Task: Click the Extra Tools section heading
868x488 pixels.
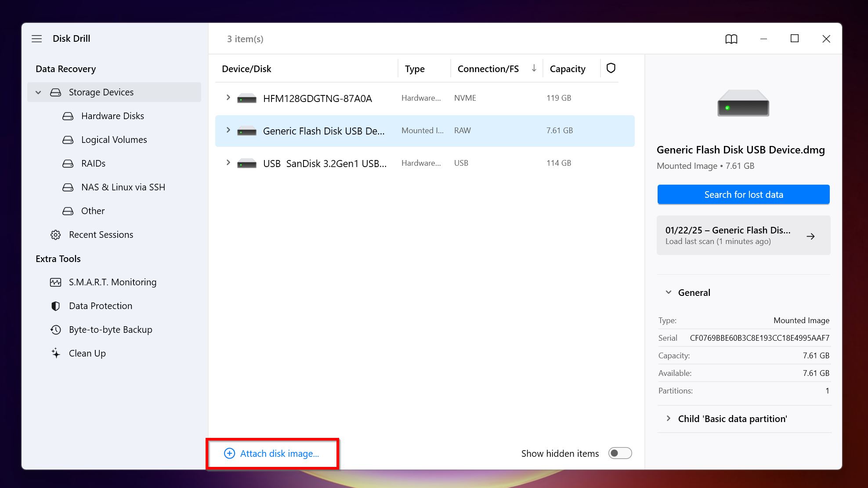Action: 58,259
